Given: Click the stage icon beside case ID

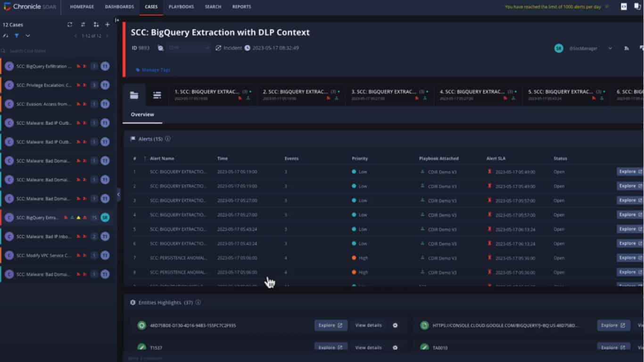Looking at the screenshot, I should point(160,48).
